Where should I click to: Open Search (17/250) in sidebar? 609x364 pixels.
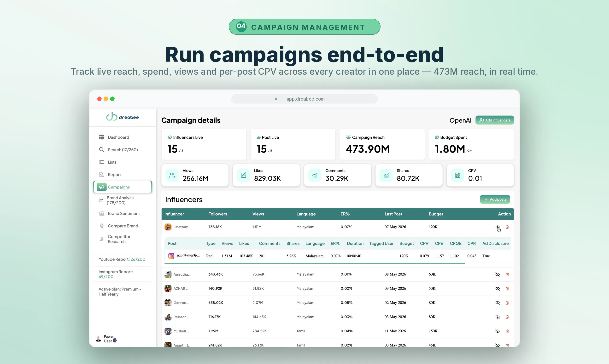[x=123, y=150]
